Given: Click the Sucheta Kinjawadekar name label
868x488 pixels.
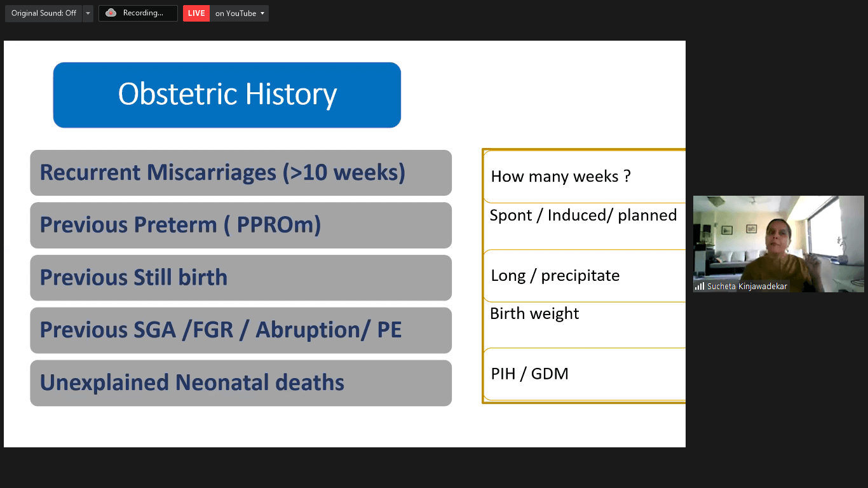Looking at the screenshot, I should pos(747,287).
